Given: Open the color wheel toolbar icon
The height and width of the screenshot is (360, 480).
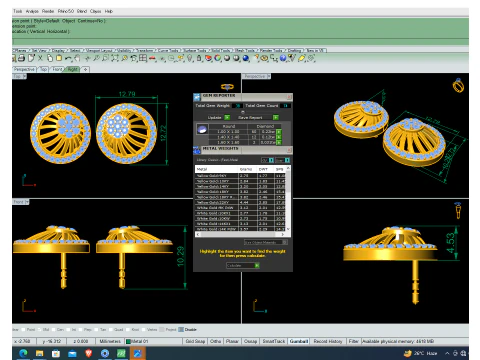Looking at the screenshot, I should click(217, 58).
